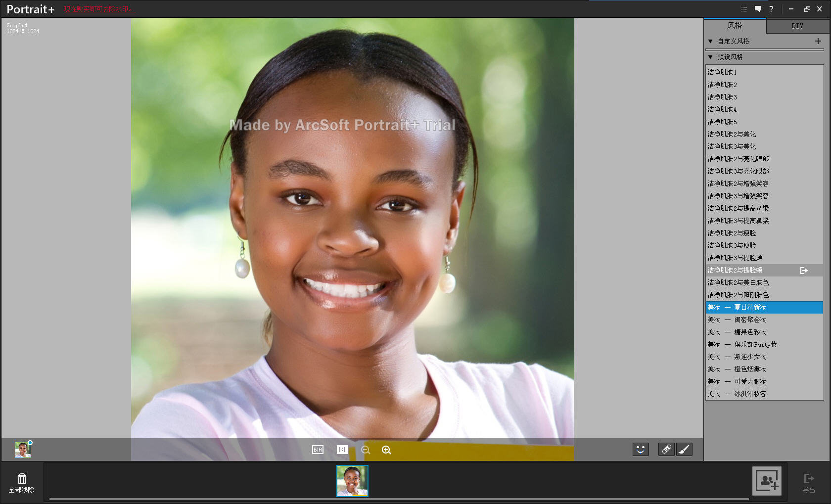Image resolution: width=831 pixels, height=504 pixels.
Task: Select makeup style 美妆 — 闺密聚会妆
Action: point(764,320)
